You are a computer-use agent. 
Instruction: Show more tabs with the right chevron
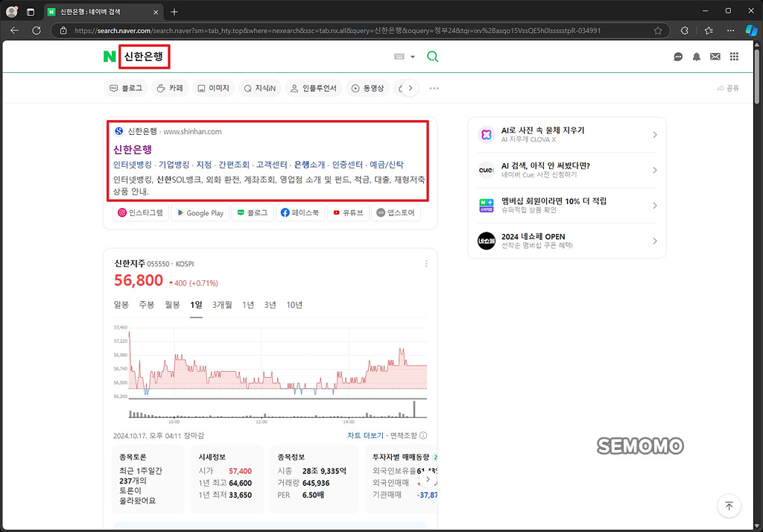(411, 88)
